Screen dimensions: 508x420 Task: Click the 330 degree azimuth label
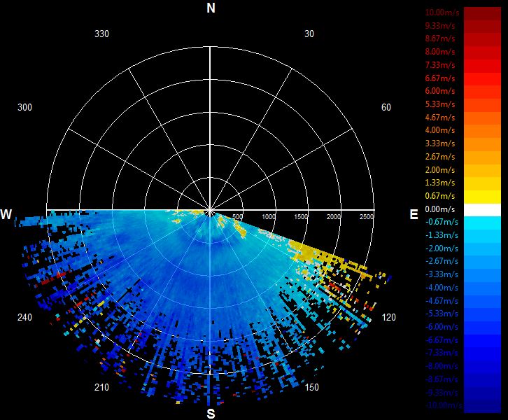coord(101,34)
